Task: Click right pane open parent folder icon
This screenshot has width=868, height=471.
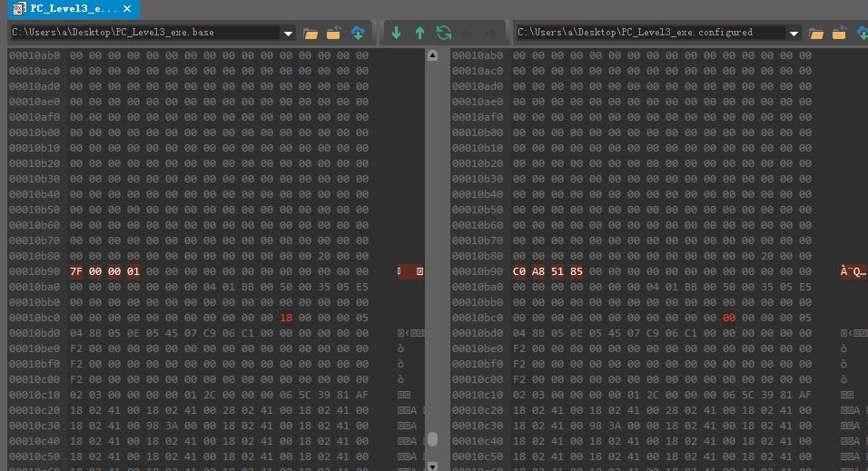Action: click(x=839, y=34)
